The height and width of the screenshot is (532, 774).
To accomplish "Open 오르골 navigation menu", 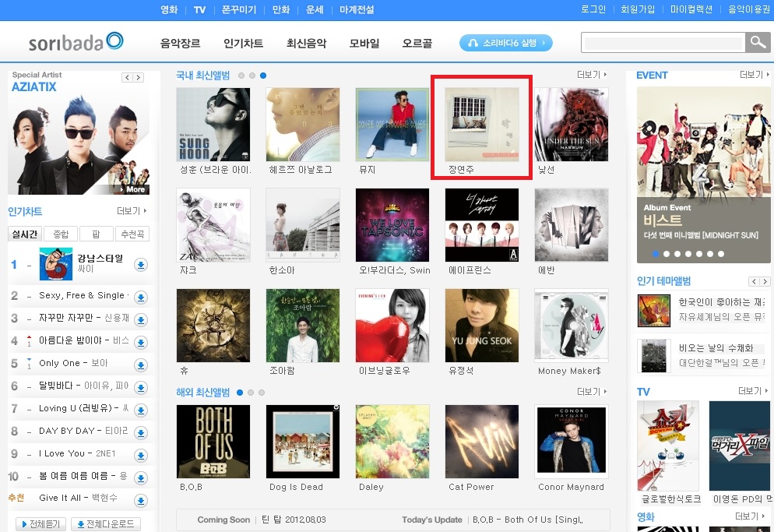I will click(417, 44).
